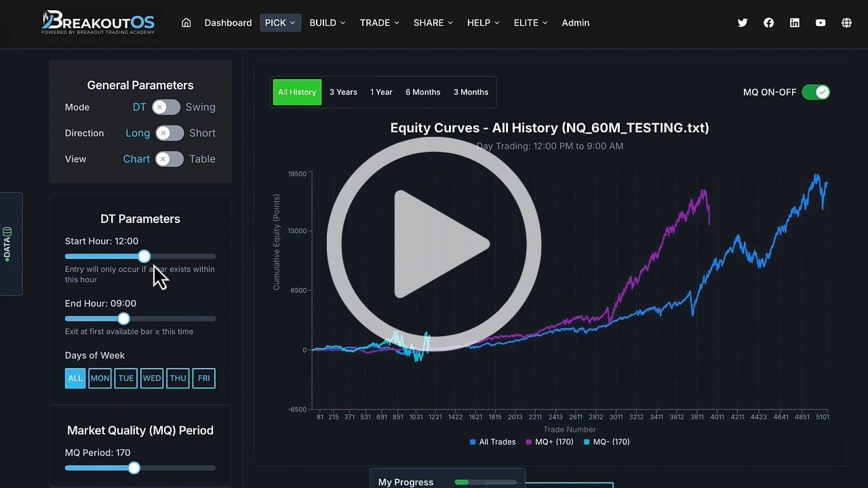
Task: Click the home icon in navbar
Action: pyautogui.click(x=186, y=23)
